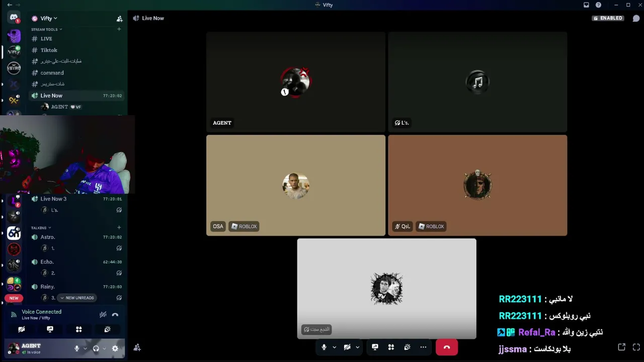This screenshot has width=644, height=362.
Task: Open member options icon beside call controls
Action: pos(137,347)
